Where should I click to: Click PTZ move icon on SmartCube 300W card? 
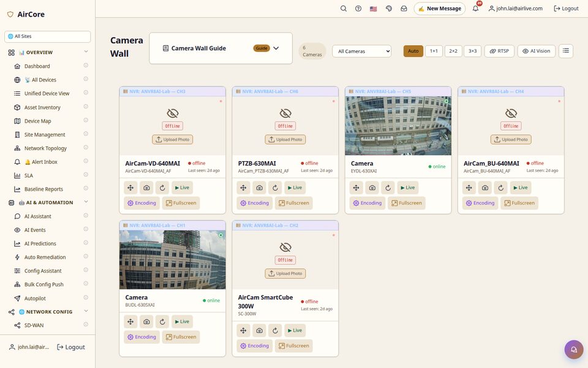[x=243, y=331]
